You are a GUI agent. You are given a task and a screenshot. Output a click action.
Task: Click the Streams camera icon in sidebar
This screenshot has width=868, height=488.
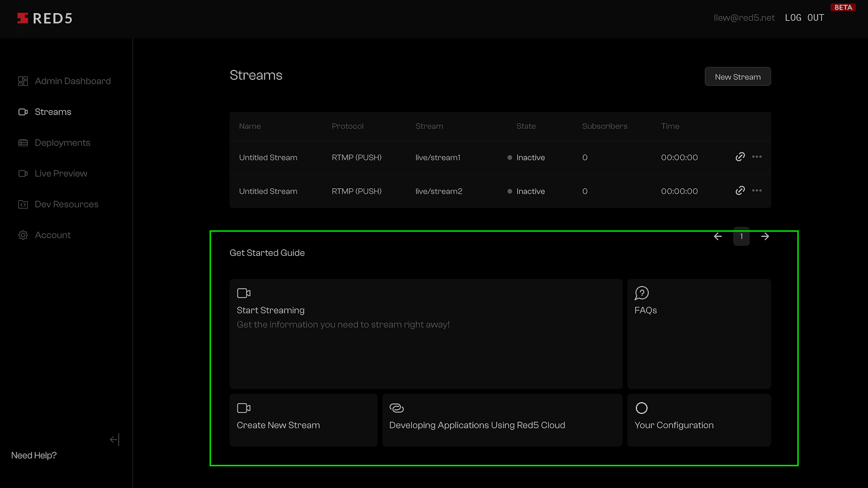[x=23, y=112]
